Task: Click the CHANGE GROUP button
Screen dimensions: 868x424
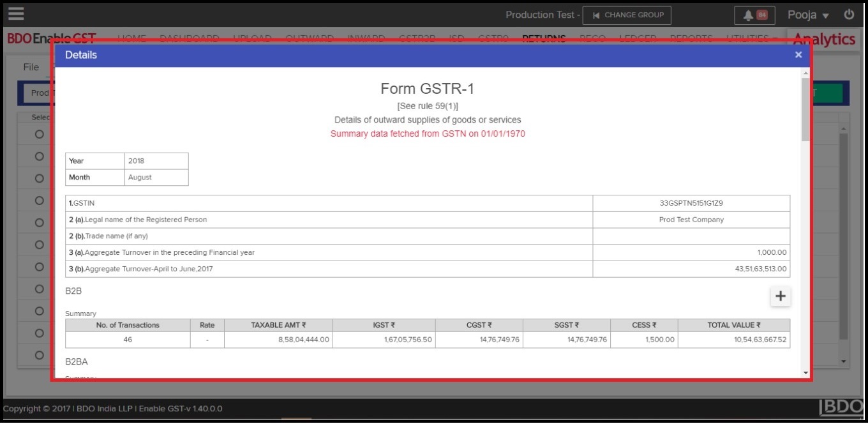Action: [627, 15]
